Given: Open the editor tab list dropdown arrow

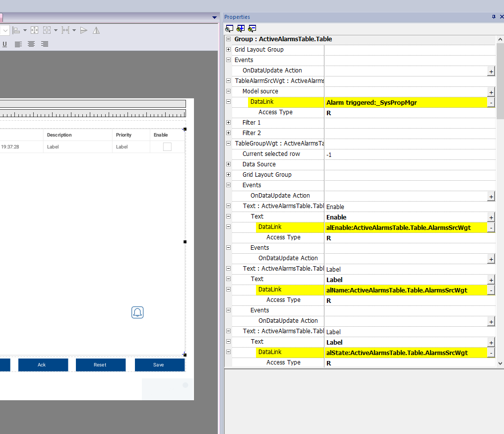Looking at the screenshot, I should tap(214, 17).
